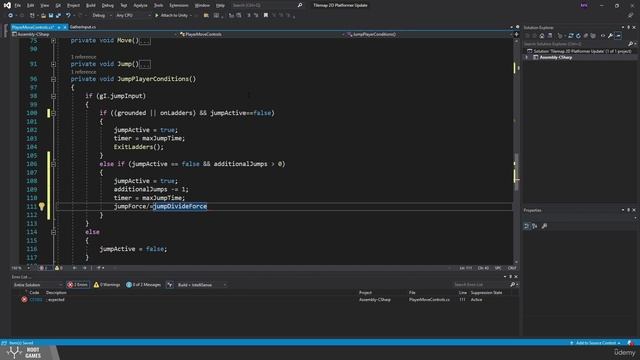Toggle the Errors filter button
This screenshot has height=360, width=640.
tap(78, 284)
